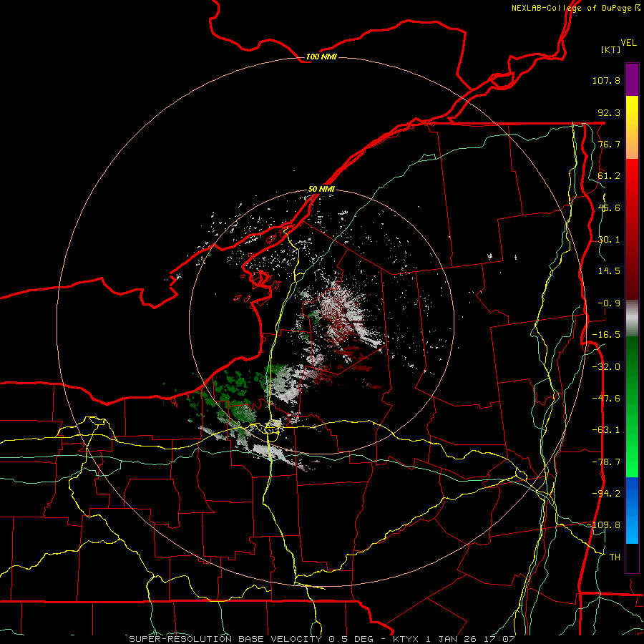Screen dimensions: 644x644
Task: Select the 107.8 legend value
Action: tap(606, 80)
